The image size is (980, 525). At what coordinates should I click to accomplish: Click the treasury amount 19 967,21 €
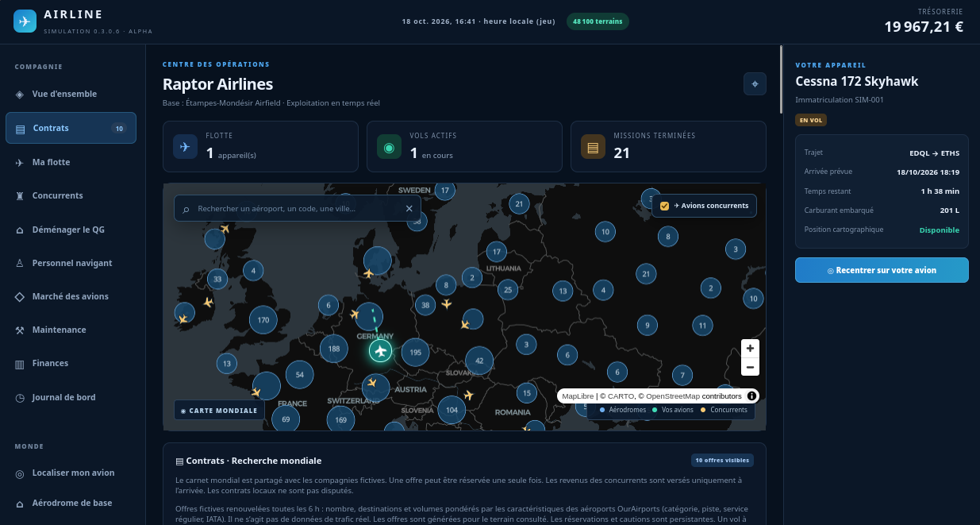click(x=924, y=27)
